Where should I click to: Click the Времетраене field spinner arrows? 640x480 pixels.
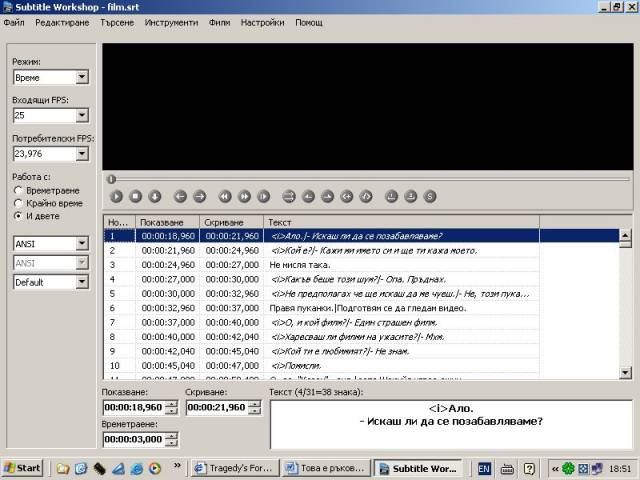point(173,439)
